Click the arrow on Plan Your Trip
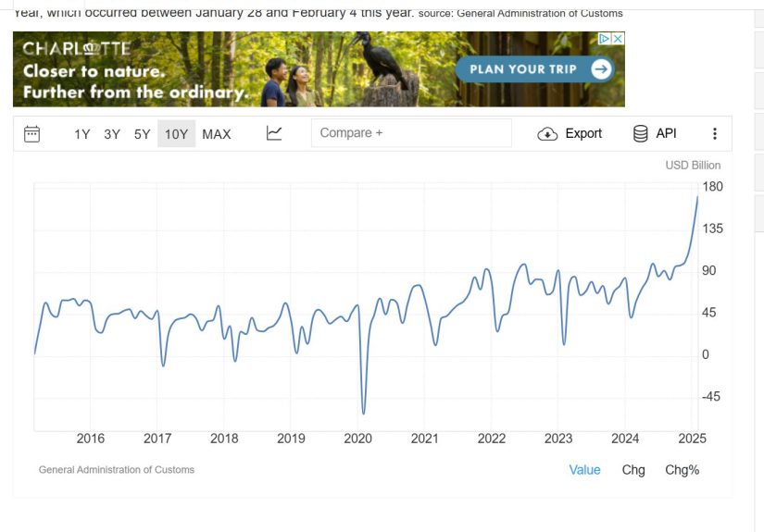 click(x=601, y=69)
